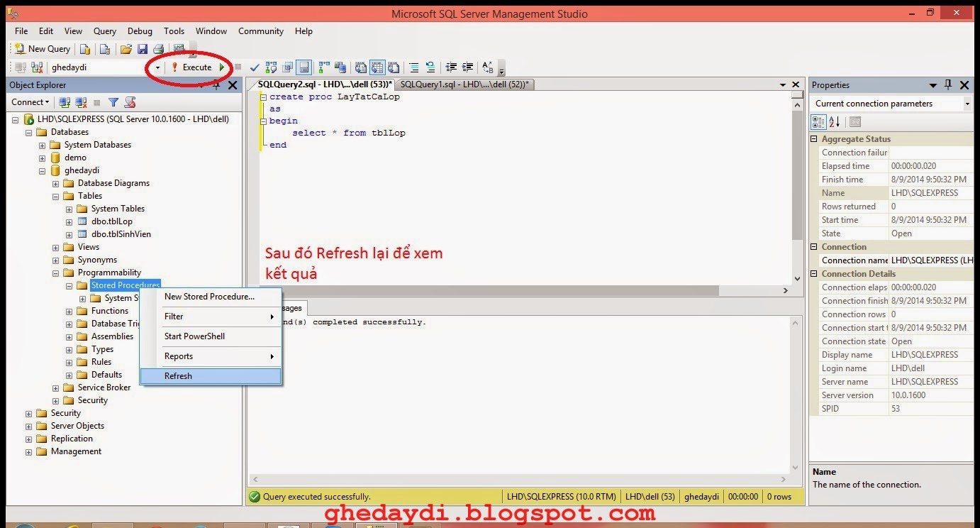Click the Filter icon in Object Explorer toolbar
Screen dimensions: 980x528
tap(113, 101)
